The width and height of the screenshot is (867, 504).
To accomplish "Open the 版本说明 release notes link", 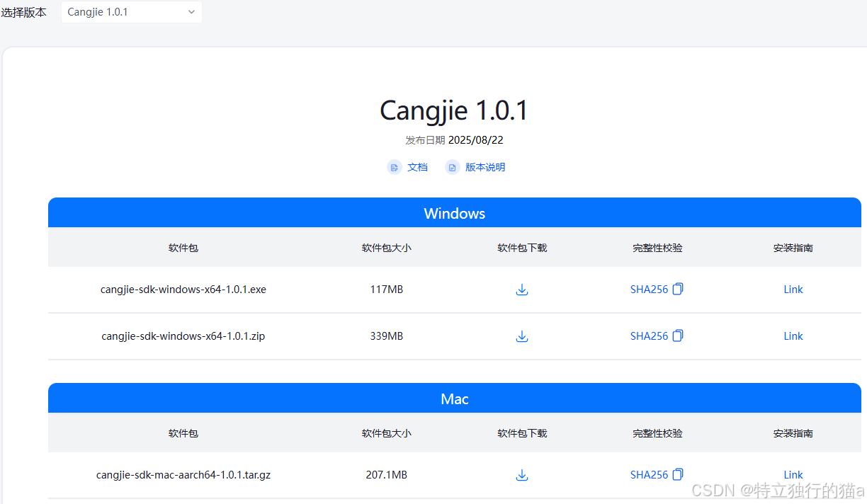I will coord(485,167).
